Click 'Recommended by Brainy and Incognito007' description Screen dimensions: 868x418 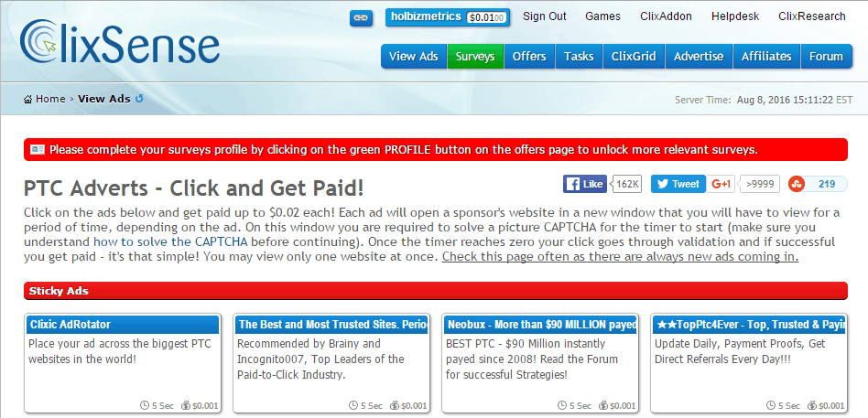(x=320, y=359)
